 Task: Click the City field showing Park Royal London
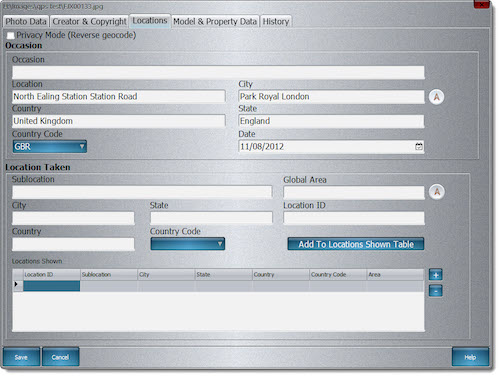click(331, 97)
